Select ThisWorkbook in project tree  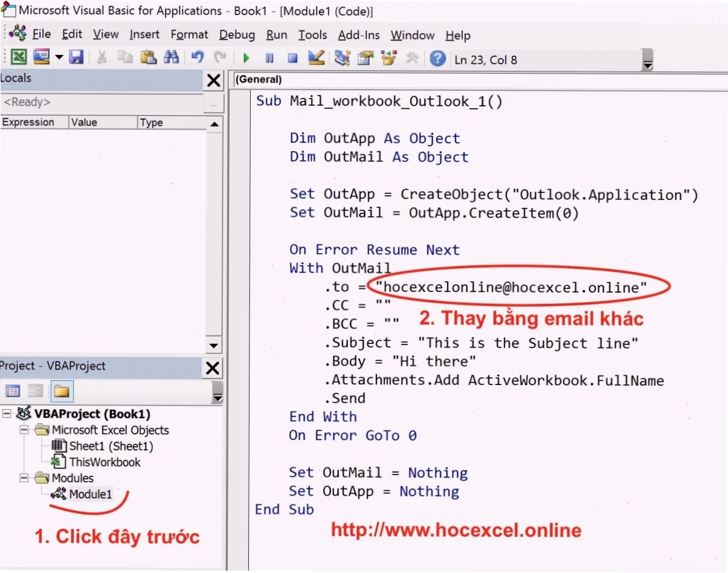[x=105, y=462]
